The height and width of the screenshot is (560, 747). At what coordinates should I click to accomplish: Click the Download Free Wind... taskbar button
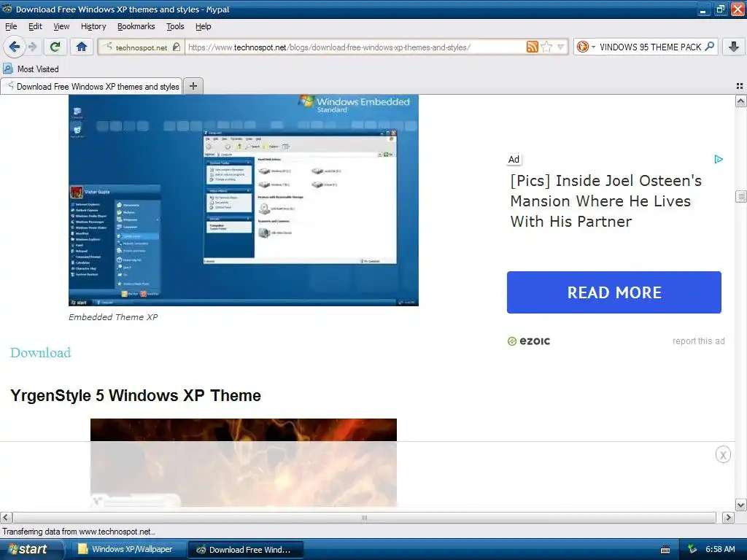coord(245,550)
